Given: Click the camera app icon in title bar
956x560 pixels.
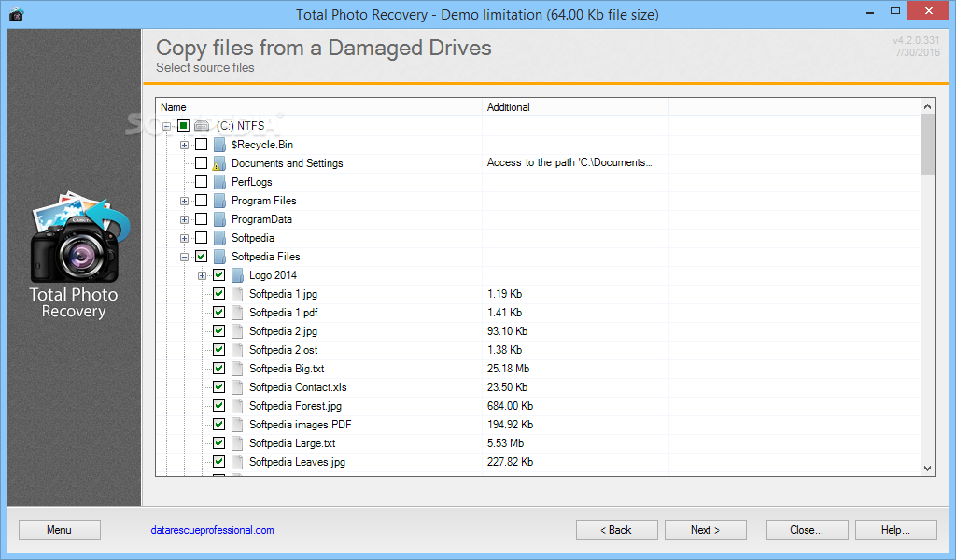Looking at the screenshot, I should coord(17,14).
